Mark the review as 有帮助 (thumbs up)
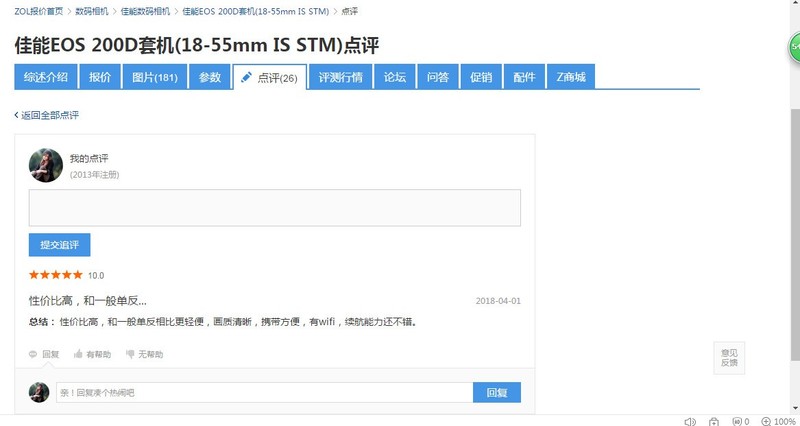This screenshot has width=800, height=426. tap(92, 354)
